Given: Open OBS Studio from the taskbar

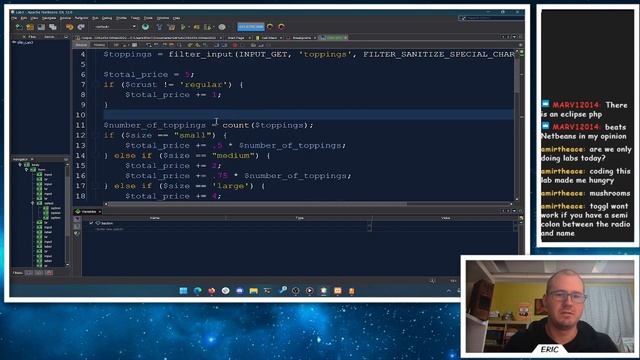Looking at the screenshot, I should [296, 291].
